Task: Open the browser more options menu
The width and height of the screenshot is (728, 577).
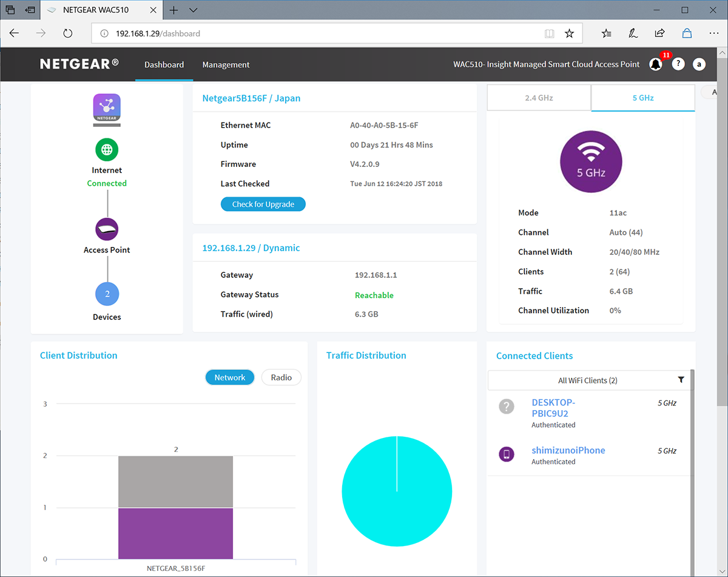Action: click(x=713, y=33)
